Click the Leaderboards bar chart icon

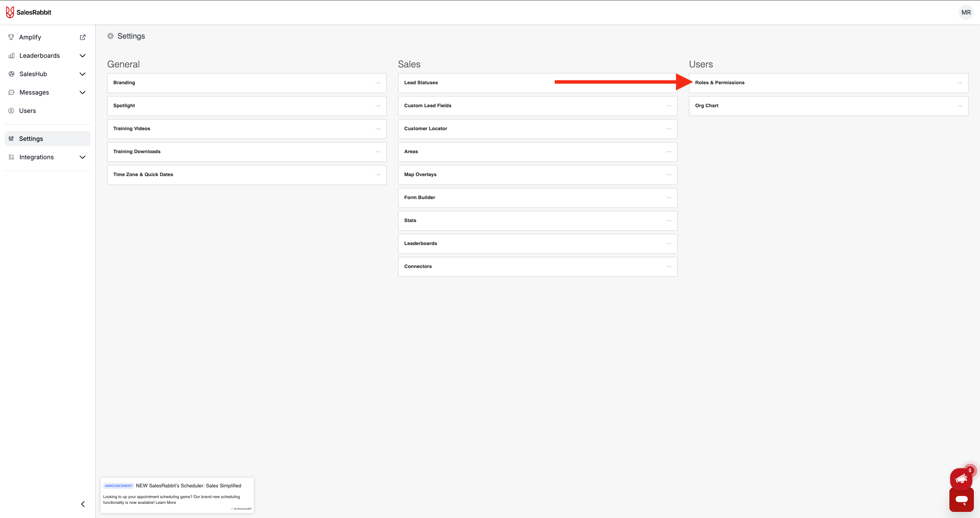[11, 56]
